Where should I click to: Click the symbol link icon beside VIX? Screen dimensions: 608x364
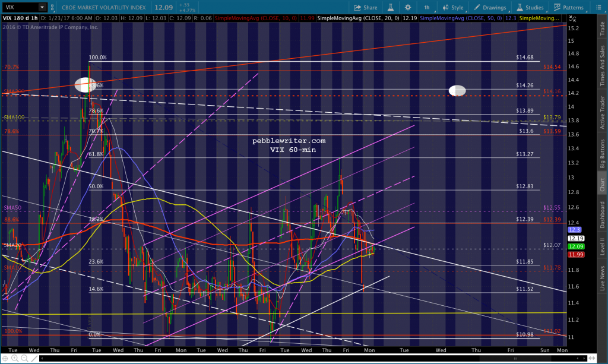point(52,7)
